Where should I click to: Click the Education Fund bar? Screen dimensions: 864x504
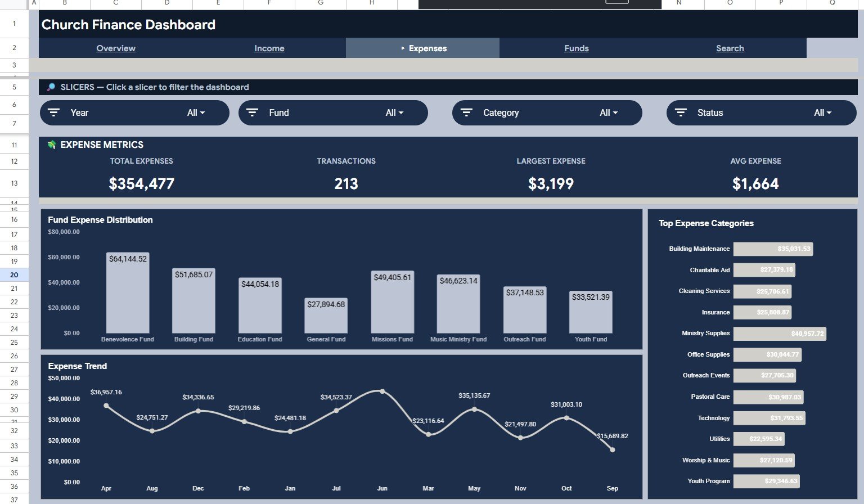pos(260,305)
